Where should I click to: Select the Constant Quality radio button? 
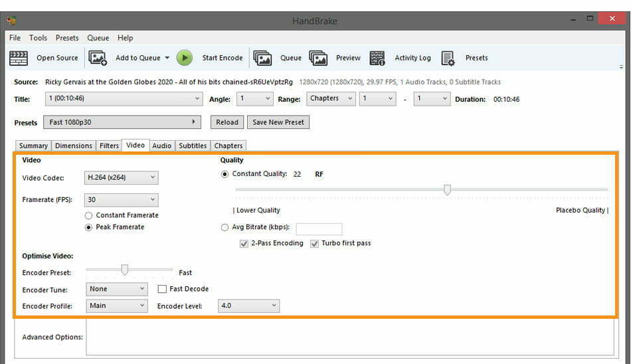(225, 174)
